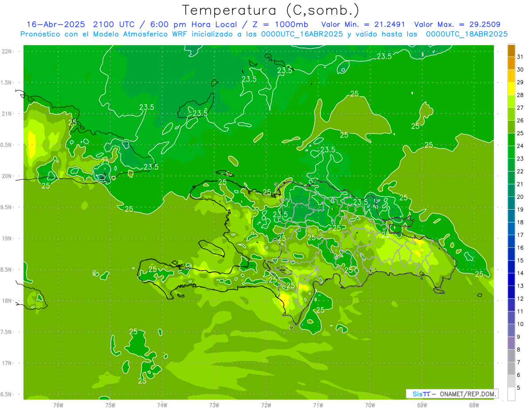Click the color bar label "14"
The width and height of the screenshot is (532, 411).
(520, 273)
